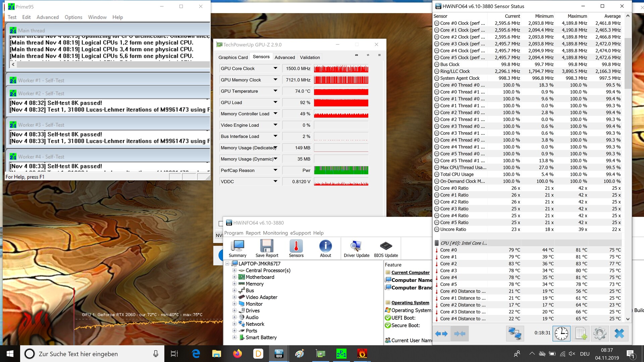This screenshot has height=362, width=644.
Task: Click the HWiNFO64 taskbar icon
Action: [279, 354]
